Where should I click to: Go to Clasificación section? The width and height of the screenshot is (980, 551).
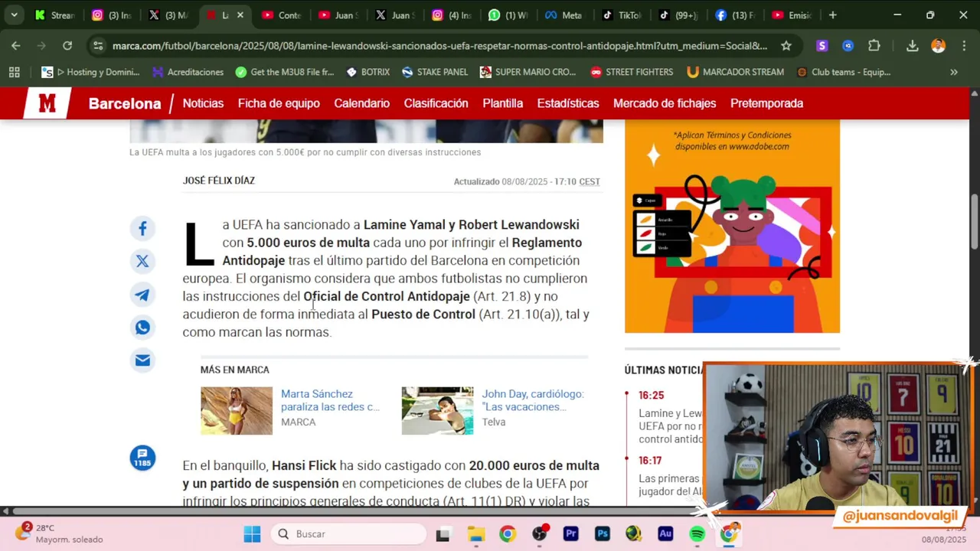pyautogui.click(x=436, y=103)
